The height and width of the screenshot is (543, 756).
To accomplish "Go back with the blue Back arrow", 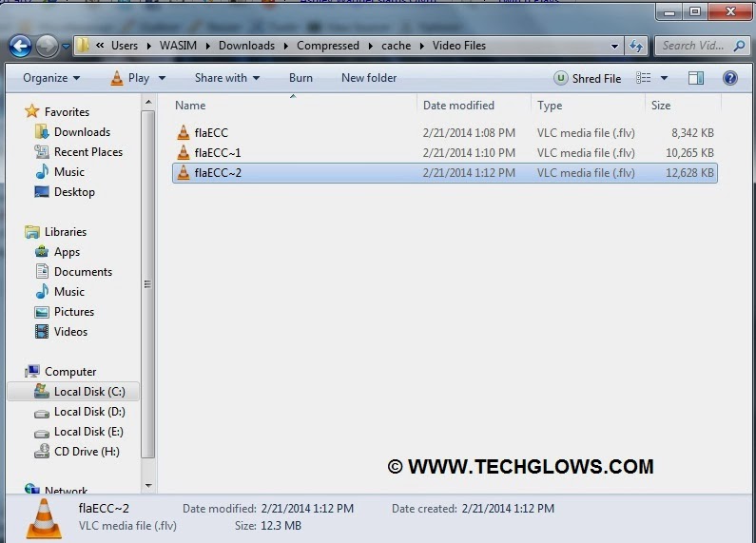I will tap(21, 47).
